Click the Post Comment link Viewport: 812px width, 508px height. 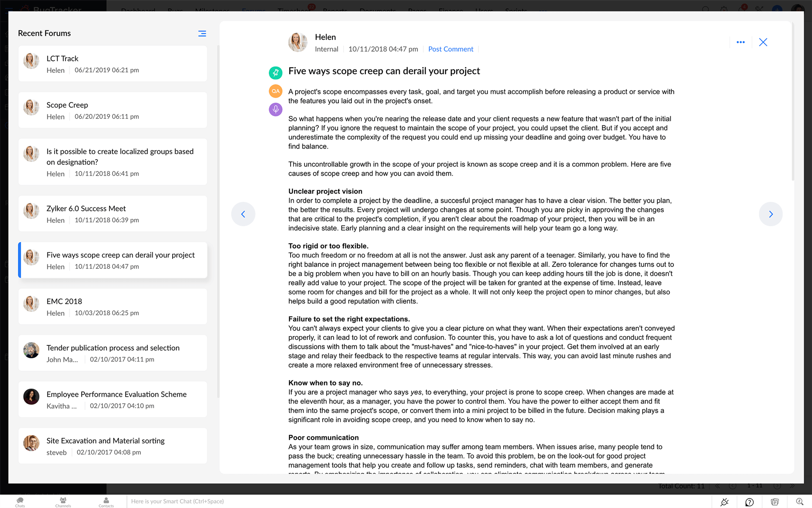(x=450, y=49)
